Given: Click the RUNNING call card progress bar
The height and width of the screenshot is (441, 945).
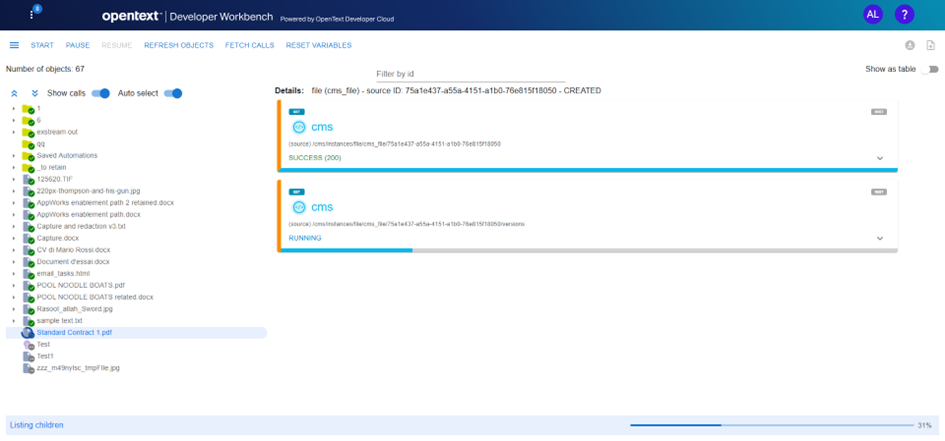Looking at the screenshot, I should point(589,250).
